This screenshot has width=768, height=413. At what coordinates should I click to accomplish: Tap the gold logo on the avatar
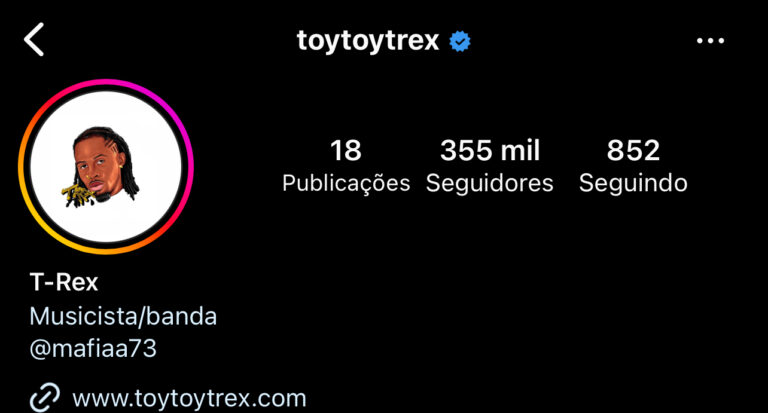pyautogui.click(x=78, y=195)
